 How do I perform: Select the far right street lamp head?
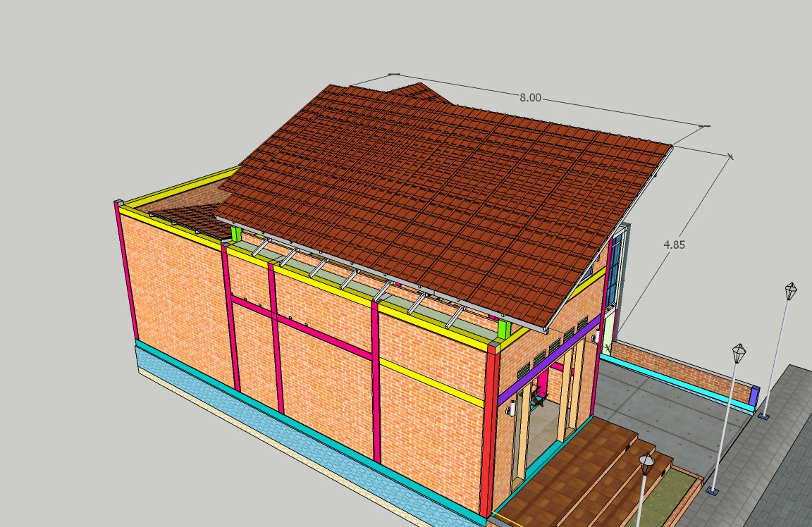791,290
